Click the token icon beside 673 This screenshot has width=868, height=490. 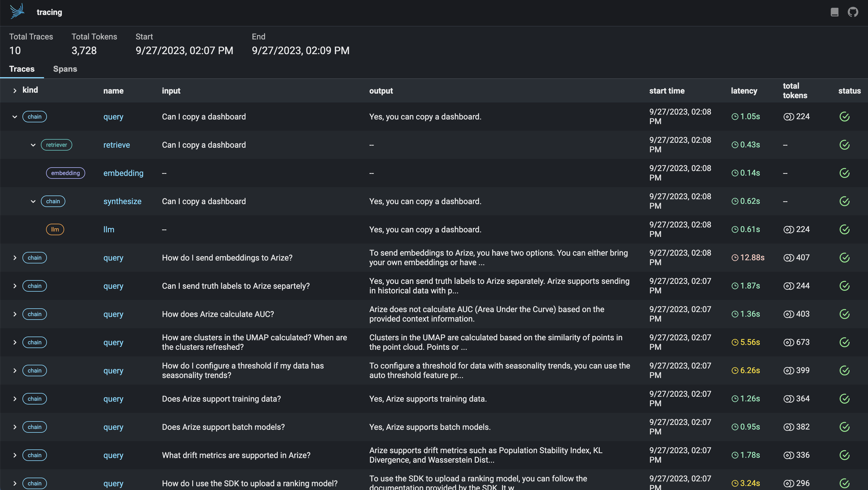coord(789,342)
